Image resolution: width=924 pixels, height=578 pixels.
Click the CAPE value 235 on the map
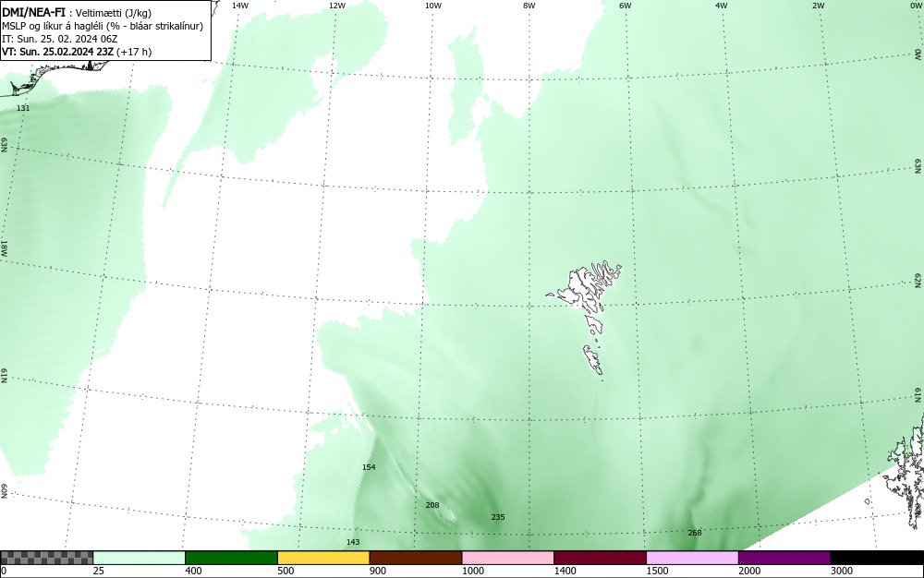pyautogui.click(x=498, y=517)
